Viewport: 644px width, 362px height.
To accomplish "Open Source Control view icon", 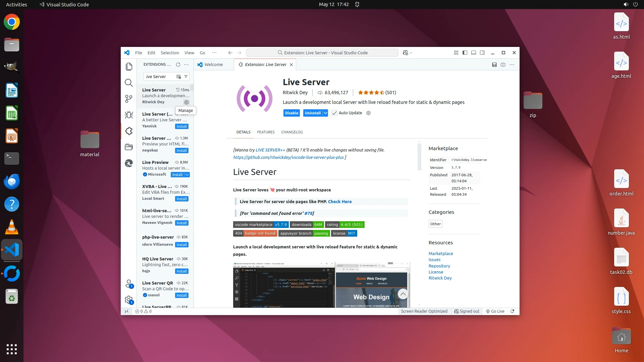I will coord(129,99).
